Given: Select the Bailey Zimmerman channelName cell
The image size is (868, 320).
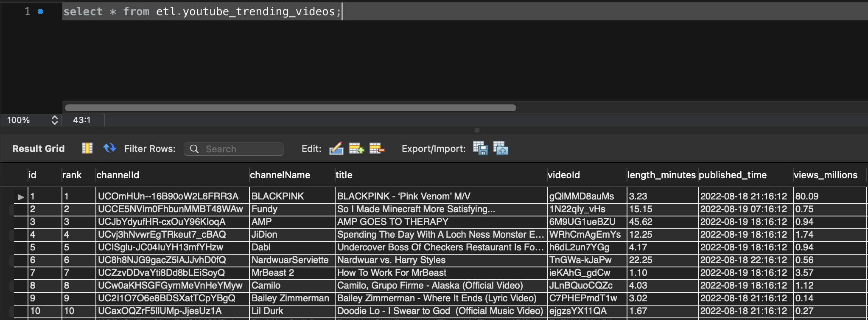Looking at the screenshot, I should (292, 298).
